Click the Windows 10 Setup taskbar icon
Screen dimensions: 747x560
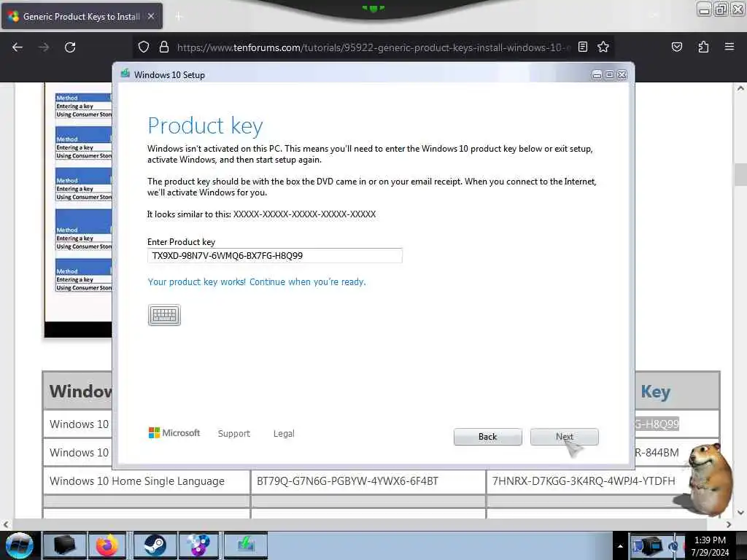point(246,545)
